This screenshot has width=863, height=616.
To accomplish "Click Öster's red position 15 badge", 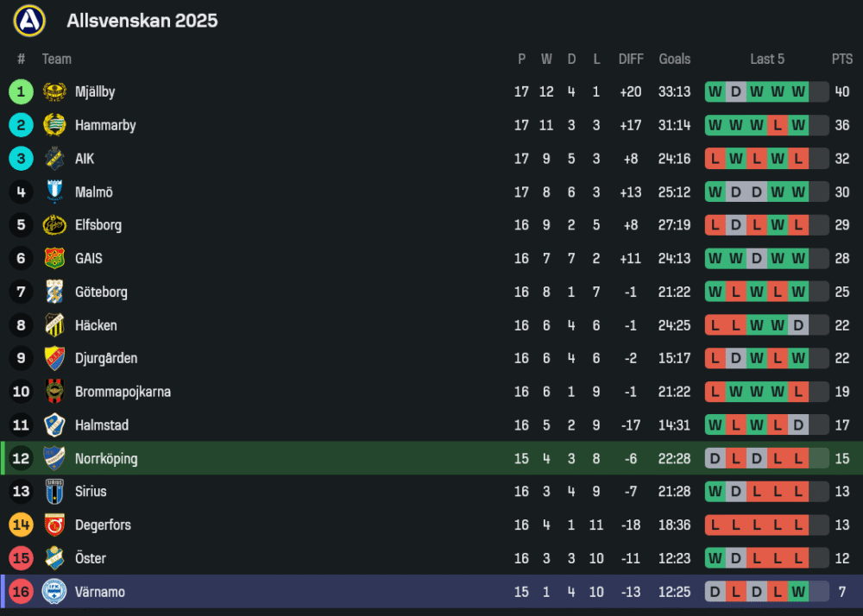I will click(x=21, y=558).
